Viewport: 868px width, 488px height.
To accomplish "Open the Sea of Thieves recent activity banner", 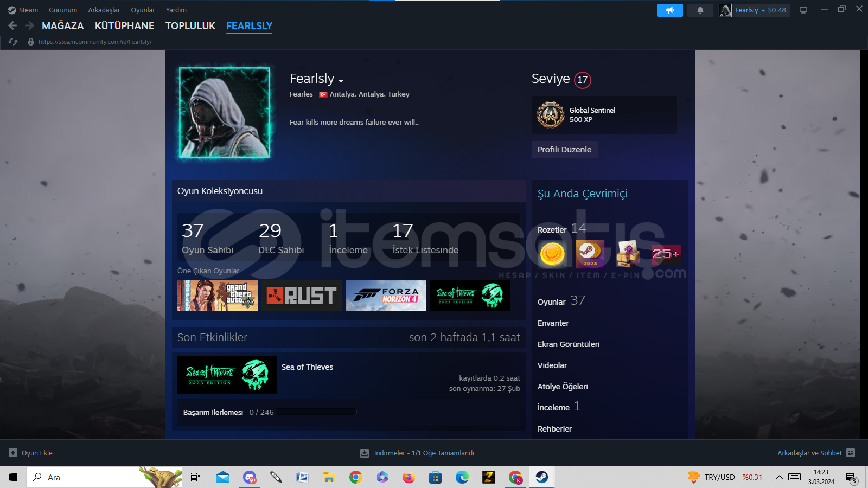I will tap(227, 375).
